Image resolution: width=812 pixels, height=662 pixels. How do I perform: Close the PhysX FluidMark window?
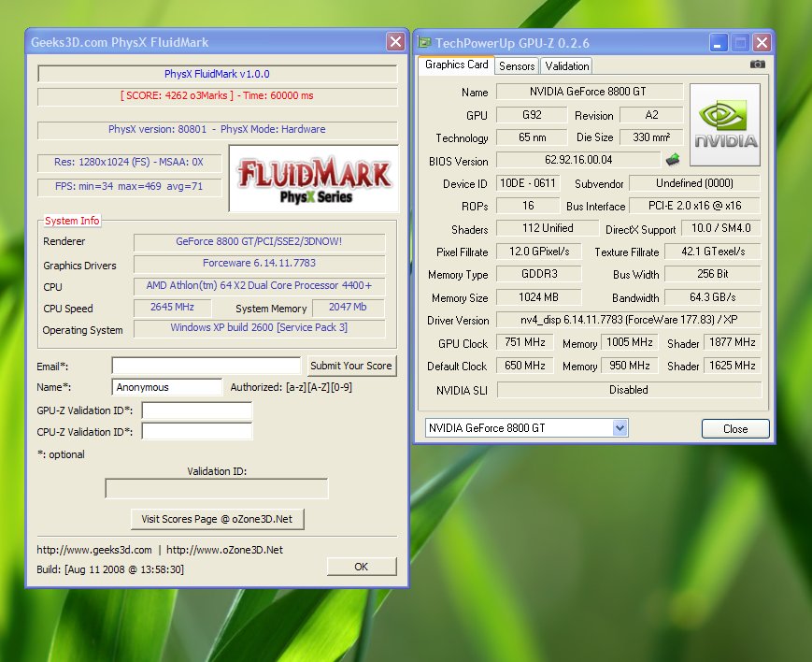[x=395, y=42]
